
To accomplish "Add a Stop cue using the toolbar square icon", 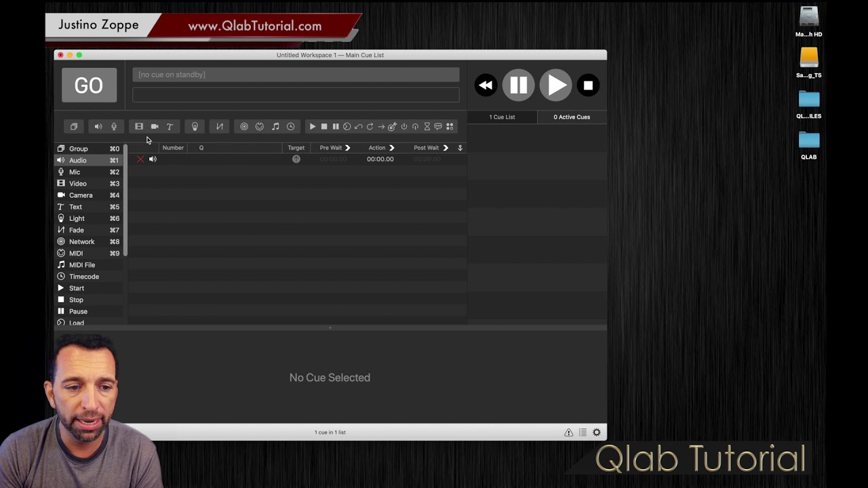I will pyautogui.click(x=324, y=127).
